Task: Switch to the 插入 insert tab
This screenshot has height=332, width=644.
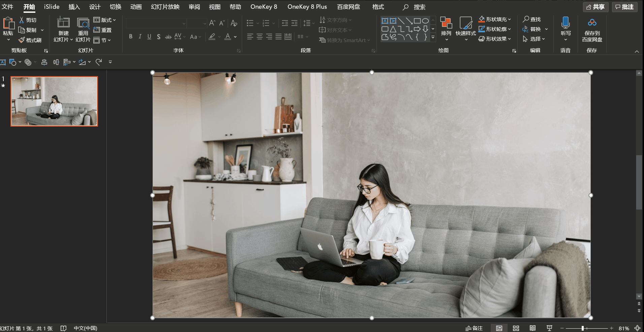Action: pyautogui.click(x=74, y=7)
